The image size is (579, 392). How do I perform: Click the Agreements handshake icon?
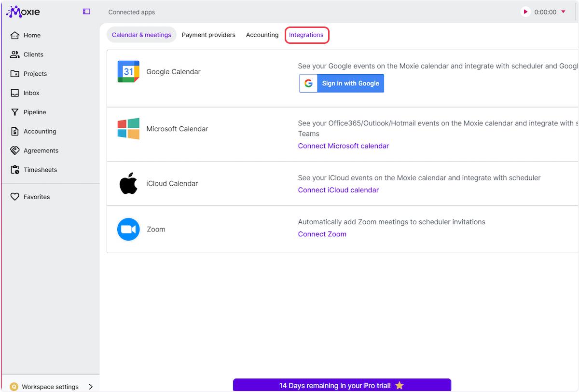click(x=15, y=150)
